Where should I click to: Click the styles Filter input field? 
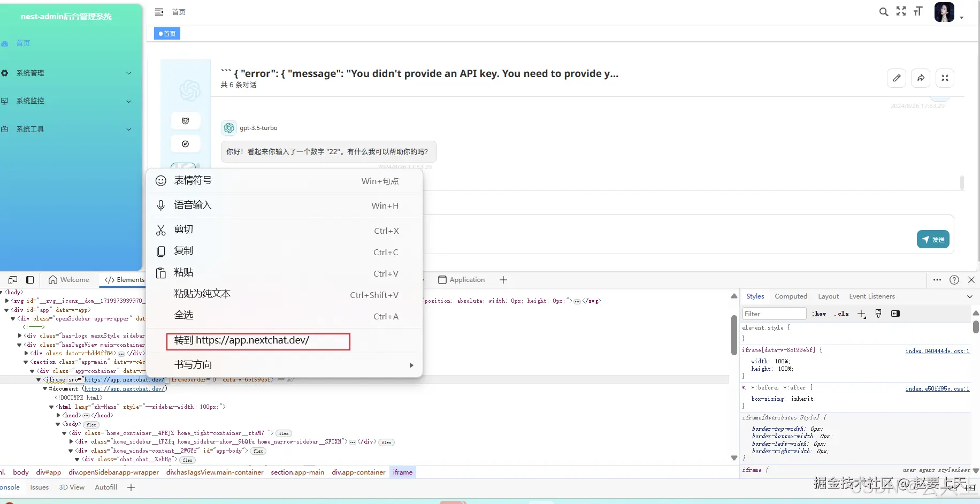(774, 314)
